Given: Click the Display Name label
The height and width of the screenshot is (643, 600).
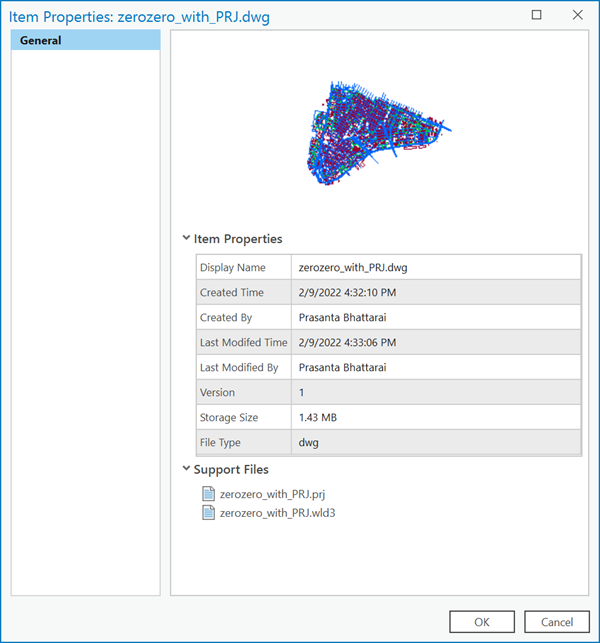Looking at the screenshot, I should (x=233, y=268).
